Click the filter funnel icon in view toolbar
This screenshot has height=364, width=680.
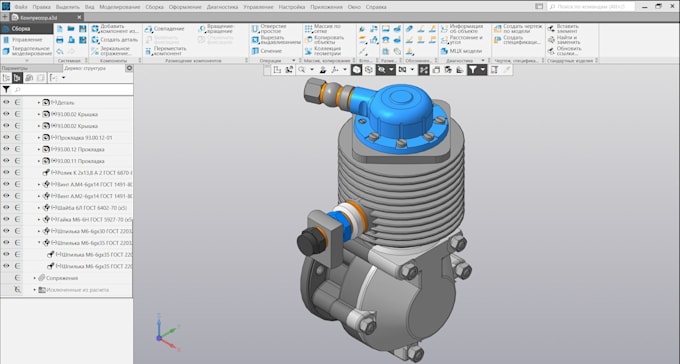pyautogui.click(x=472, y=70)
